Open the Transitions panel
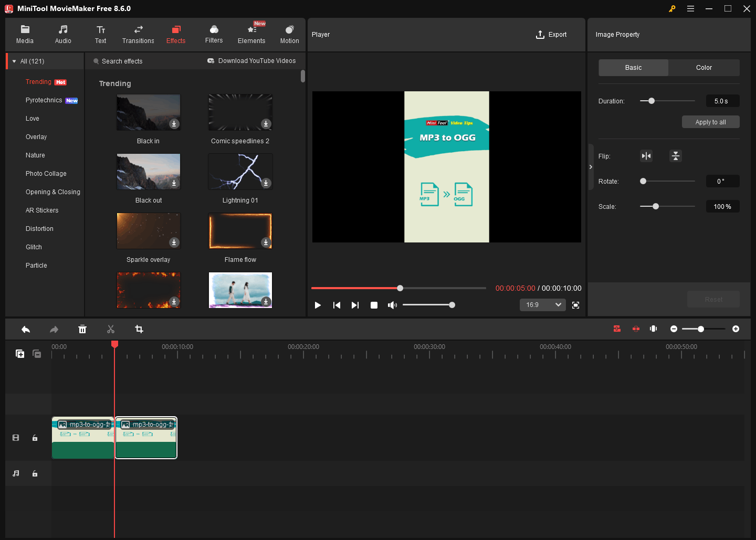This screenshot has width=756, height=540. coord(138,34)
